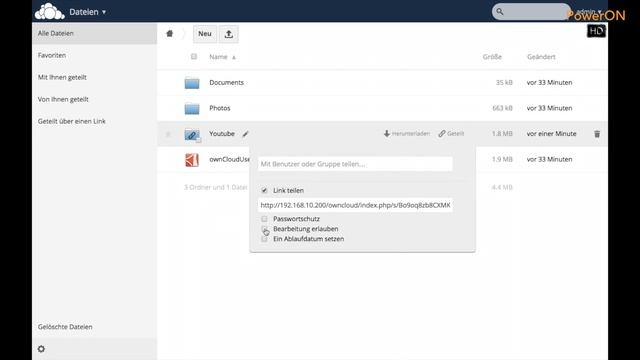The height and width of the screenshot is (360, 640).
Task: Open the Documents folder name
Action: (x=227, y=82)
